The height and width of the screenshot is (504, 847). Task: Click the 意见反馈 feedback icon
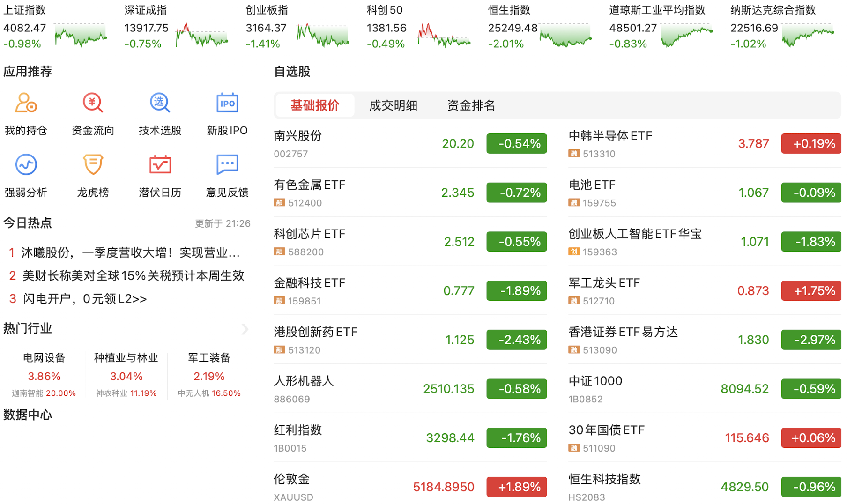pyautogui.click(x=227, y=165)
